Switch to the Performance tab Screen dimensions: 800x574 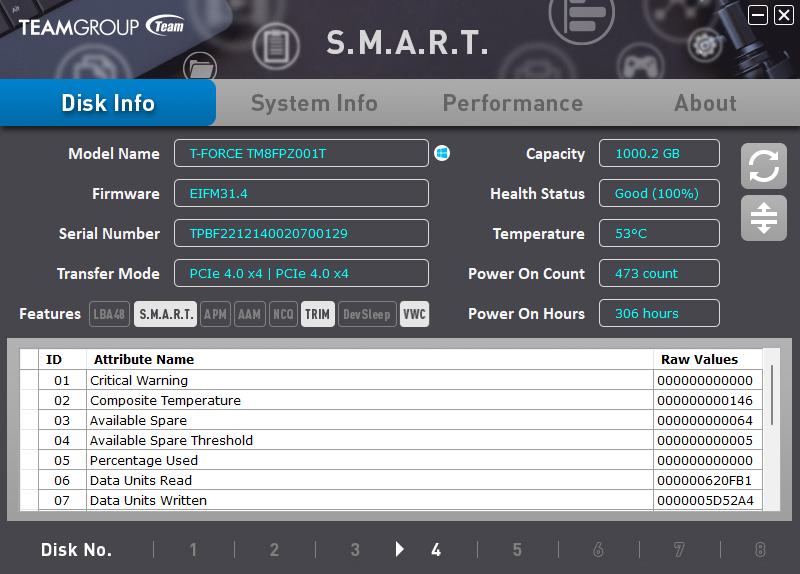tap(512, 103)
